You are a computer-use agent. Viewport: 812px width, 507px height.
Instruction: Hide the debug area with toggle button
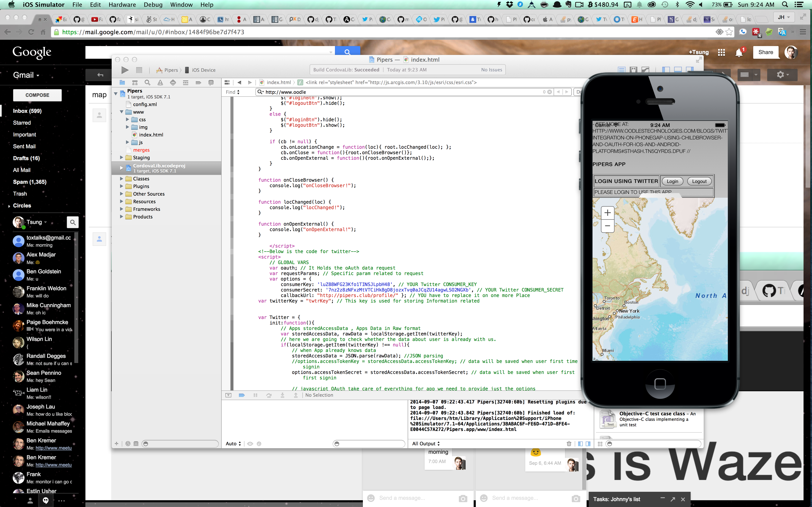tap(229, 395)
